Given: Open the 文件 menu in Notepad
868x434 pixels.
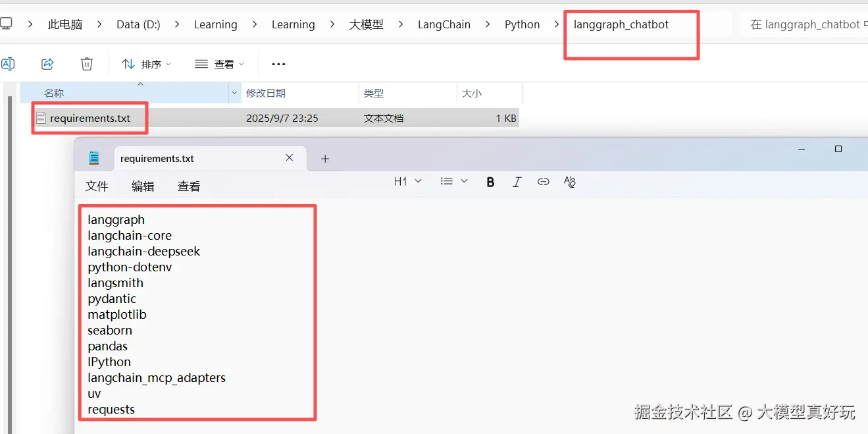Looking at the screenshot, I should [97, 186].
